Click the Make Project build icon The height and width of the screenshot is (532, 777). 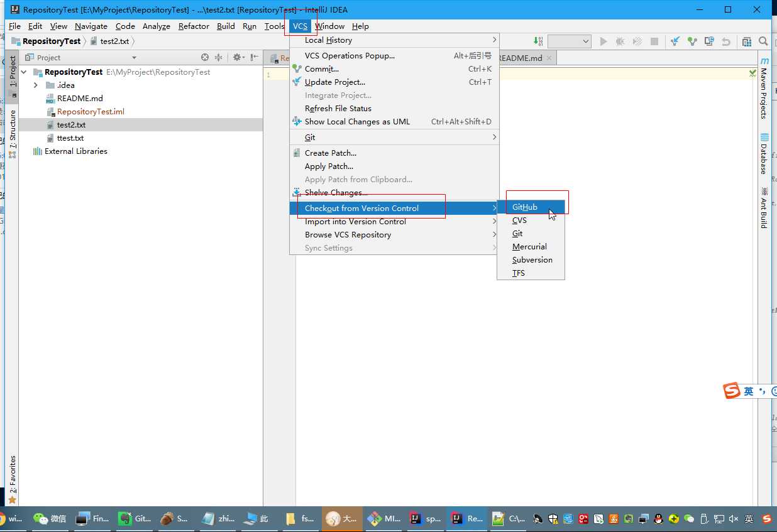(x=538, y=41)
